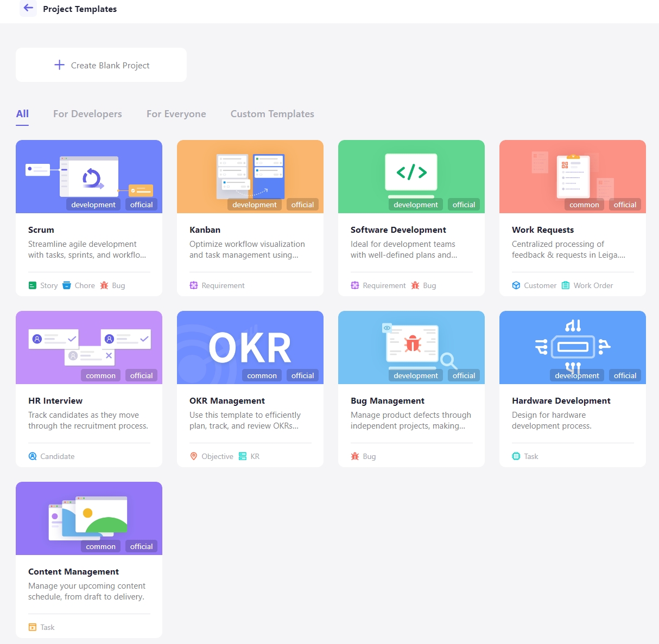Switch to the For Developers tab
The image size is (659, 644).
coord(87,114)
